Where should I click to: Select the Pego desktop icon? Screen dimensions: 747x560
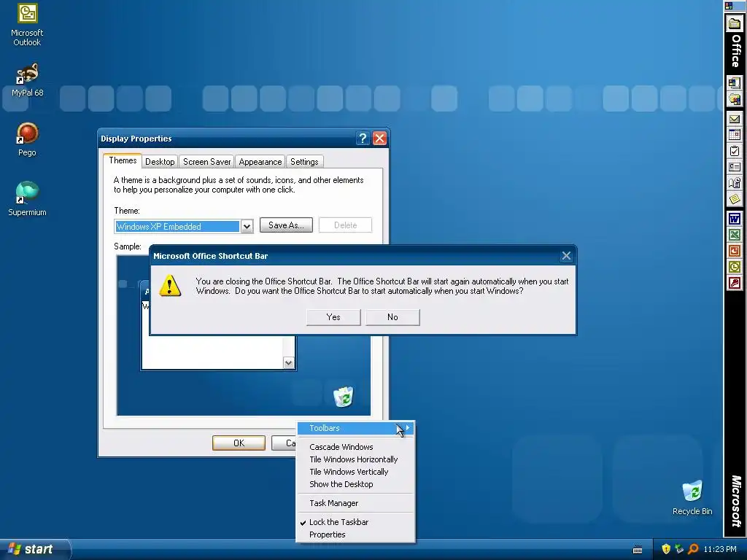[27, 139]
